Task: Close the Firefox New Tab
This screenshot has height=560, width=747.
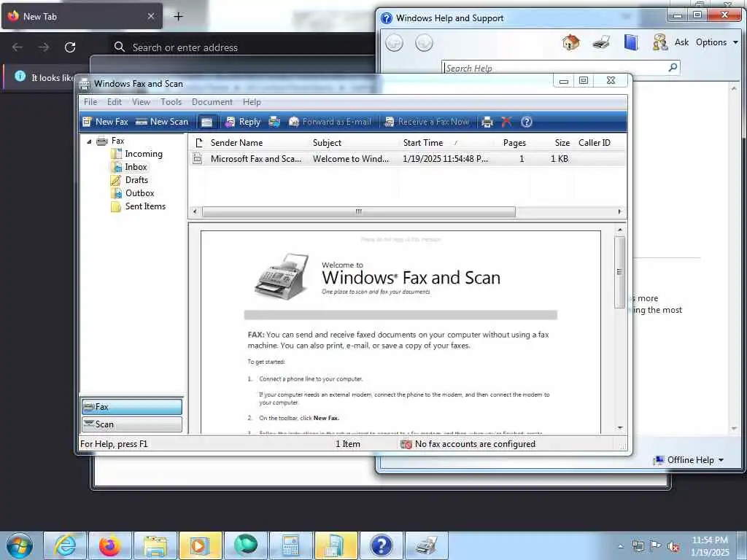Action: click(x=150, y=16)
